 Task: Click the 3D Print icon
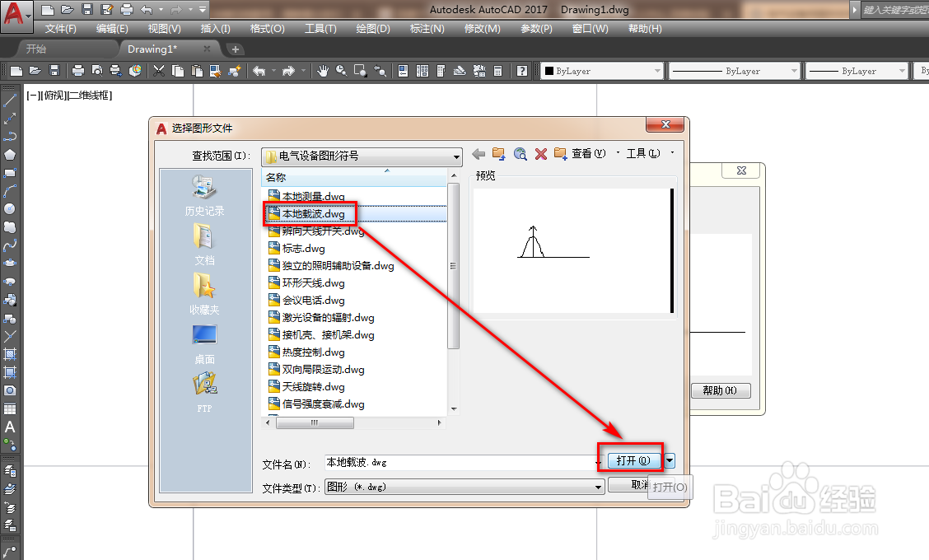(135, 71)
